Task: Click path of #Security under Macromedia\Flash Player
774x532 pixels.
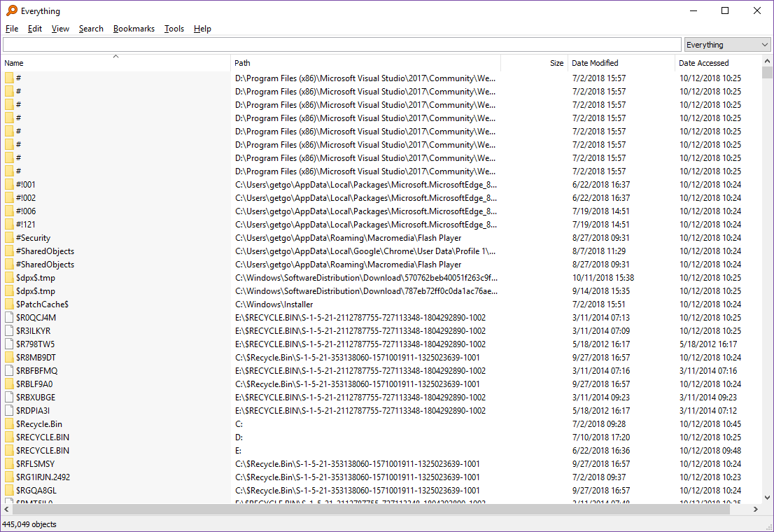Action: click(x=348, y=237)
